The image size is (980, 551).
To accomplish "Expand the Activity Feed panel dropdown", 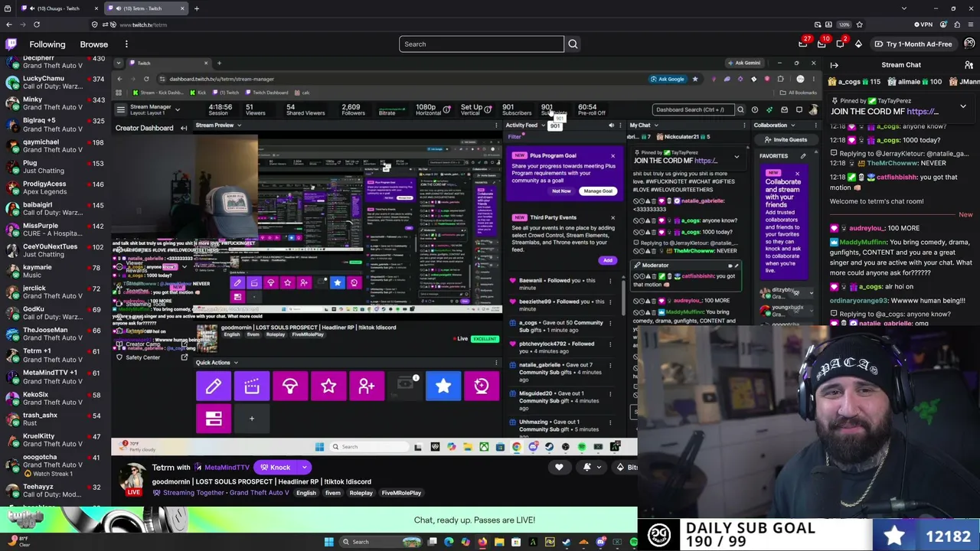I will tap(544, 126).
